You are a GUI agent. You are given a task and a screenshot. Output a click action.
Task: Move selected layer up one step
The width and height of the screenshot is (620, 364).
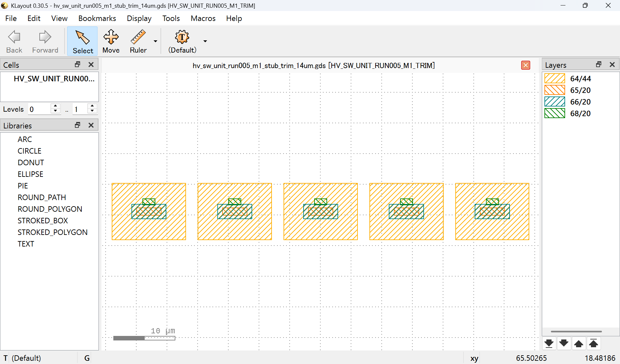point(579,343)
